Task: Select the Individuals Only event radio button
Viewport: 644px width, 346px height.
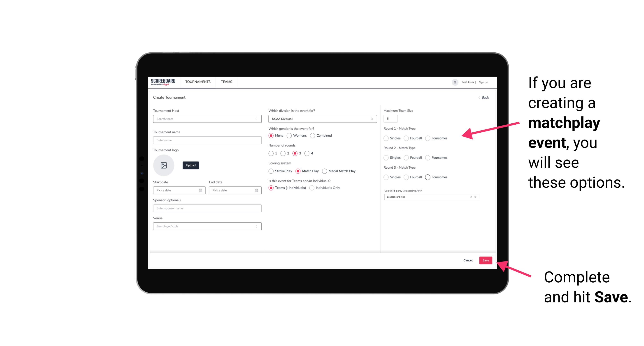Action: pyautogui.click(x=313, y=188)
